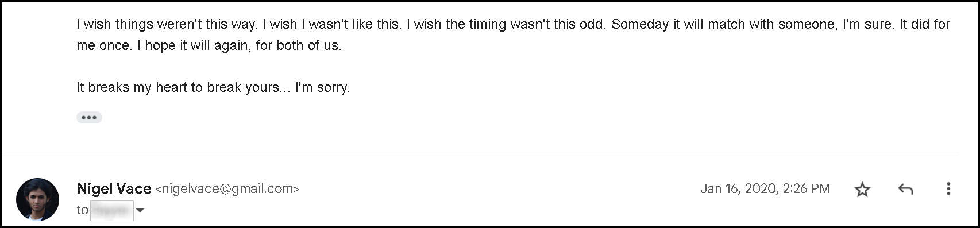This screenshot has width=980, height=228.
Task: Click 'Someday it will match with someone'
Action: (x=724, y=25)
